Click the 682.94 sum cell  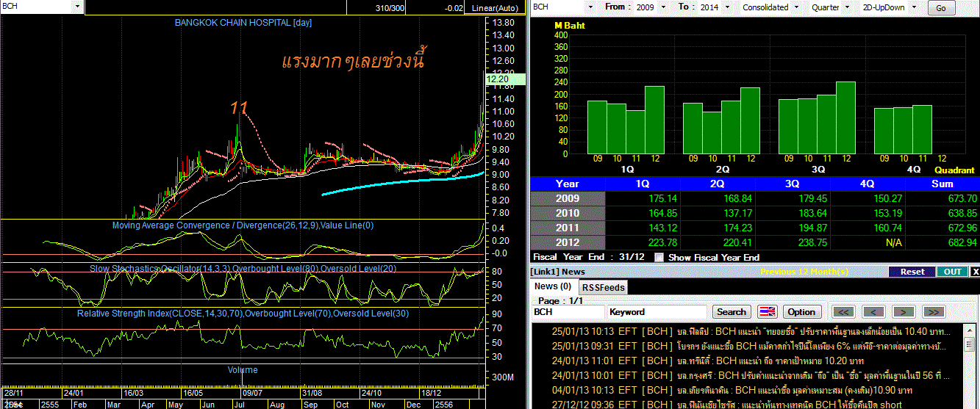(943, 242)
